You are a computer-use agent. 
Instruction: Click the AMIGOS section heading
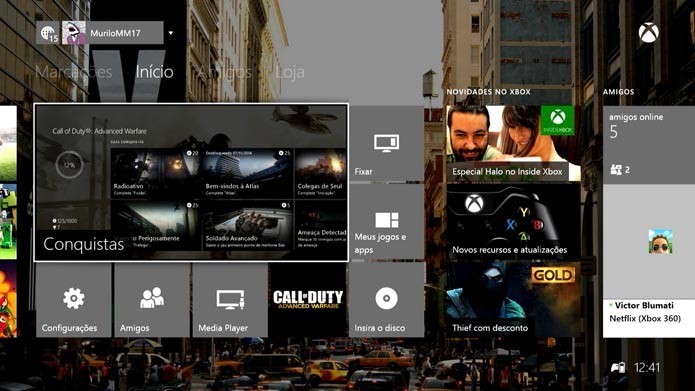tap(618, 92)
